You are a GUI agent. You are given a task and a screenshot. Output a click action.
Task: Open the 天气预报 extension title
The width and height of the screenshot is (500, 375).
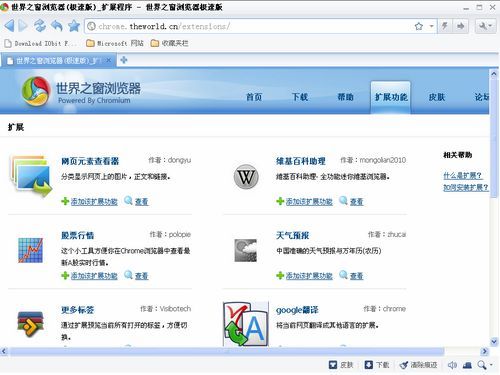292,235
